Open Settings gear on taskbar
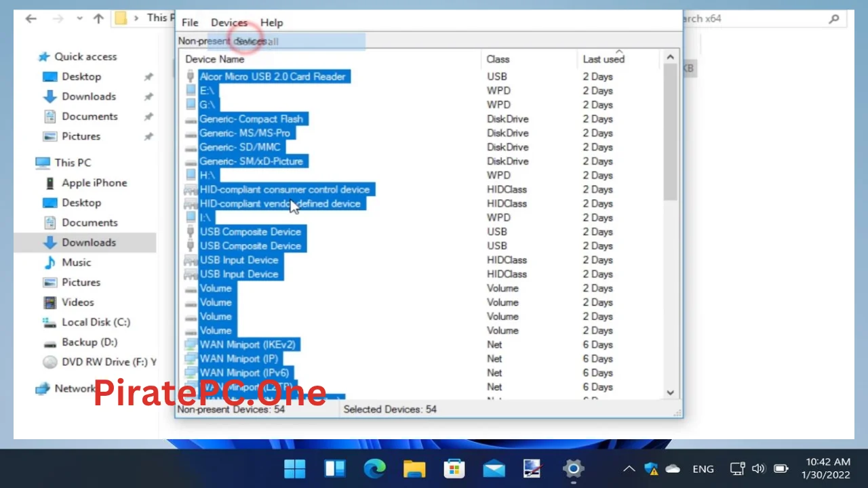868x488 pixels. tap(573, 468)
